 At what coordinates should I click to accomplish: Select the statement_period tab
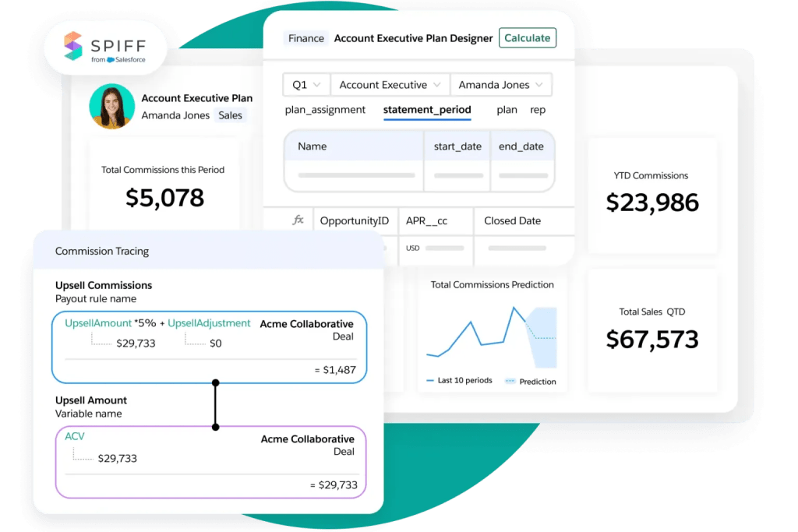[x=427, y=110]
